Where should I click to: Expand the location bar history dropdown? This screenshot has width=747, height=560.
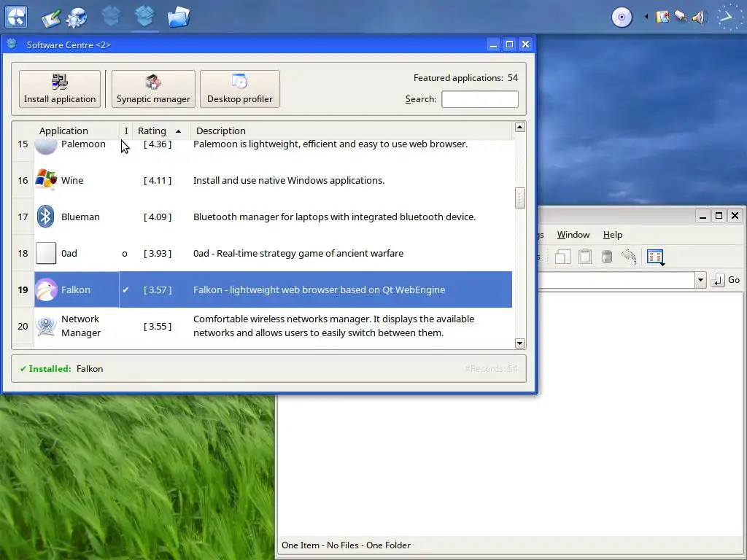pos(700,280)
